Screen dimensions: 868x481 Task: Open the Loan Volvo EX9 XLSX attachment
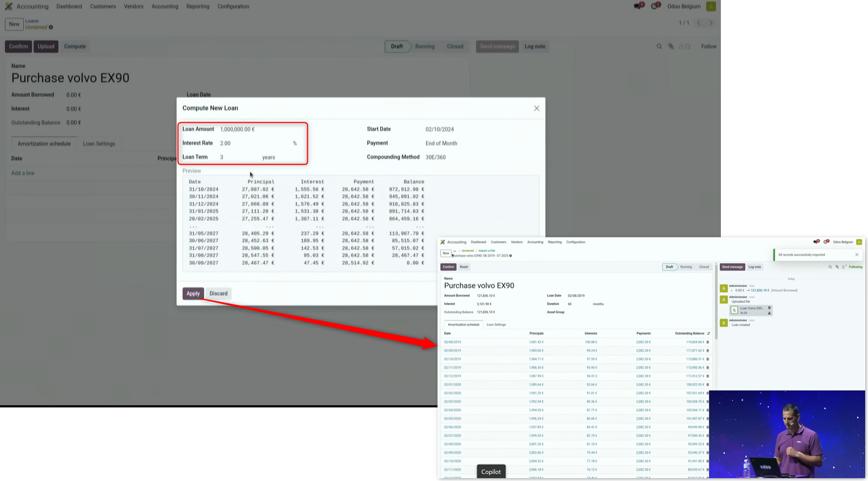click(750, 310)
